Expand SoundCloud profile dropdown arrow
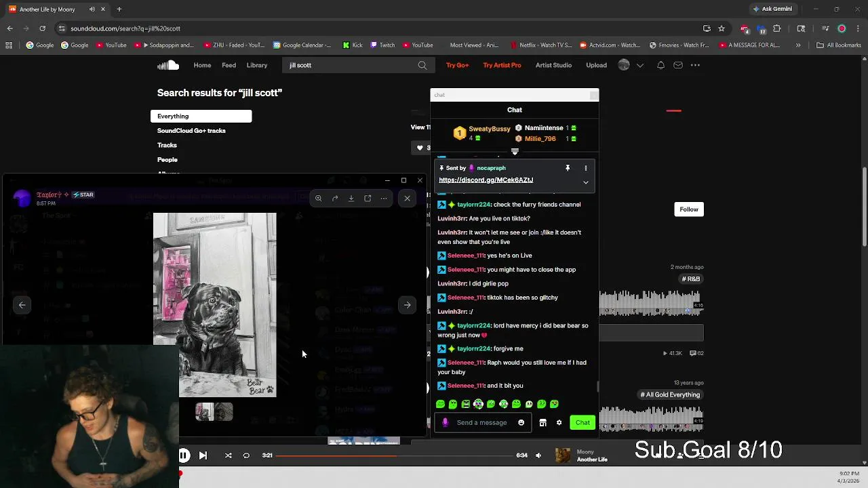Image resolution: width=868 pixels, height=488 pixels. tap(639, 65)
